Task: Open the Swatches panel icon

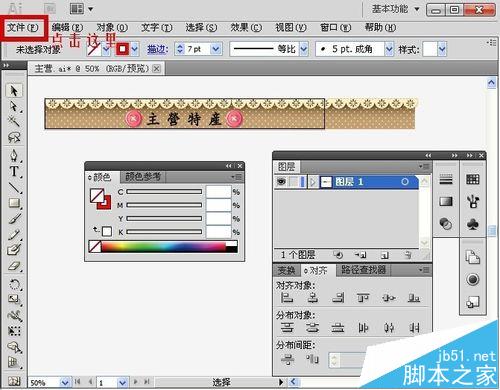Action: 473,180
